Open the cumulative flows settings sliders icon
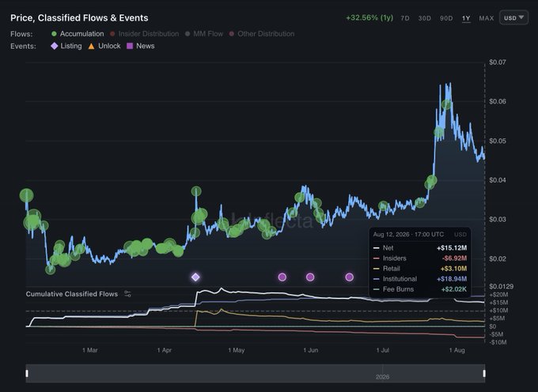Image resolution: width=538 pixels, height=392 pixels. (x=127, y=294)
